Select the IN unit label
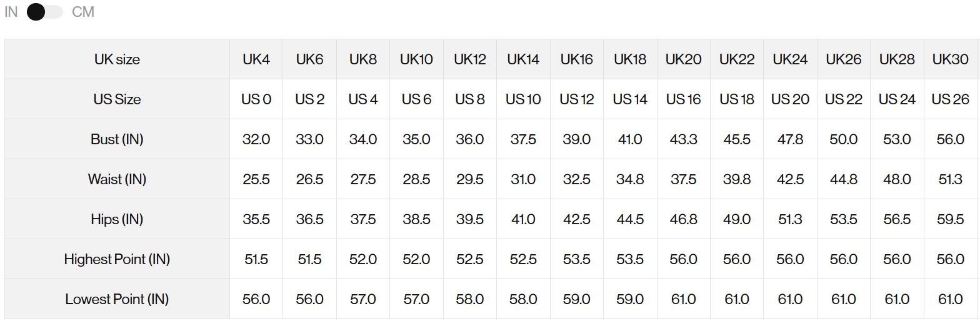Image resolution: width=980 pixels, height=321 pixels. (11, 12)
